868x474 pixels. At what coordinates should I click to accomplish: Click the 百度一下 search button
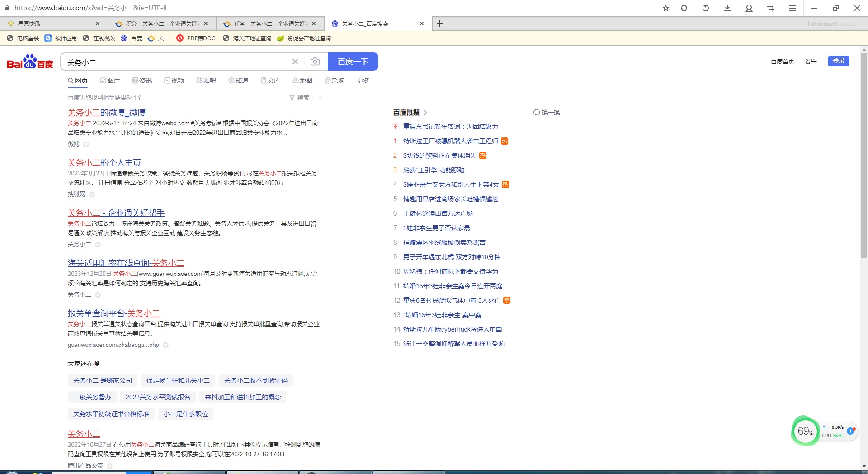coord(353,62)
